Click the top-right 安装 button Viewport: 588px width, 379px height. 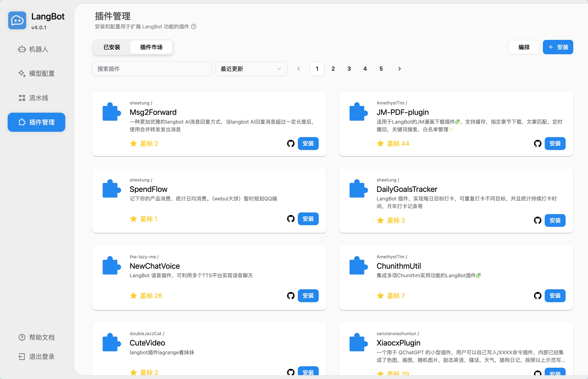pyautogui.click(x=558, y=47)
